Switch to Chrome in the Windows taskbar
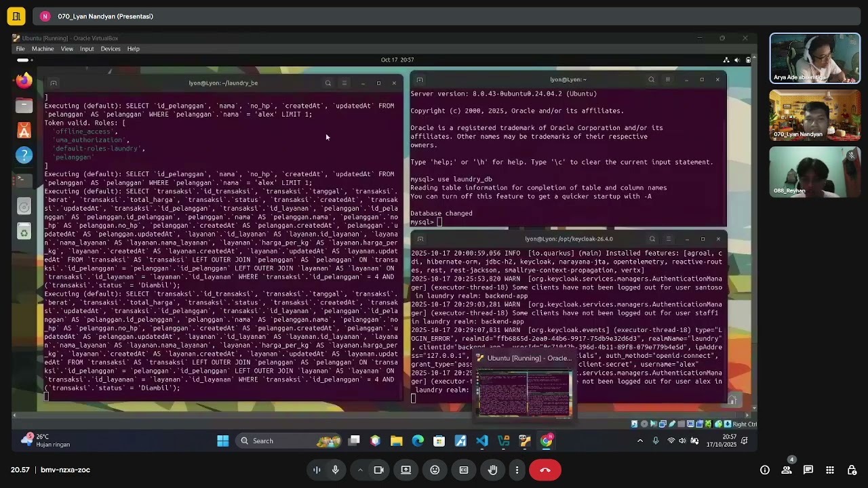 click(547, 441)
